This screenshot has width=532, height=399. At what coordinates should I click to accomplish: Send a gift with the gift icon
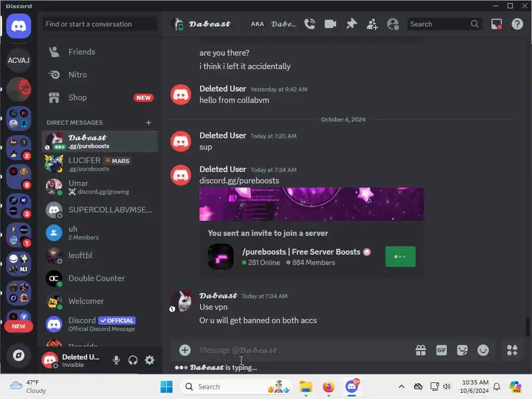click(x=421, y=350)
